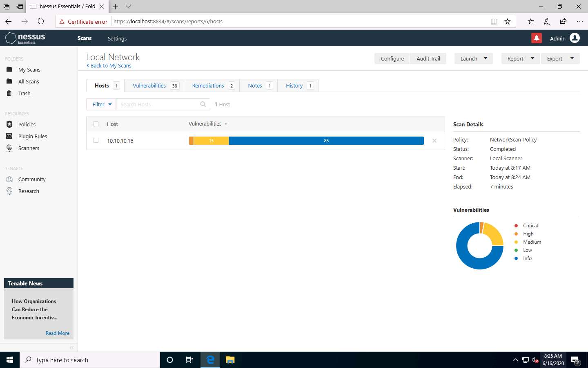Open host 10.10.10.16 row
Screen dimensions: 588x368
265,141
